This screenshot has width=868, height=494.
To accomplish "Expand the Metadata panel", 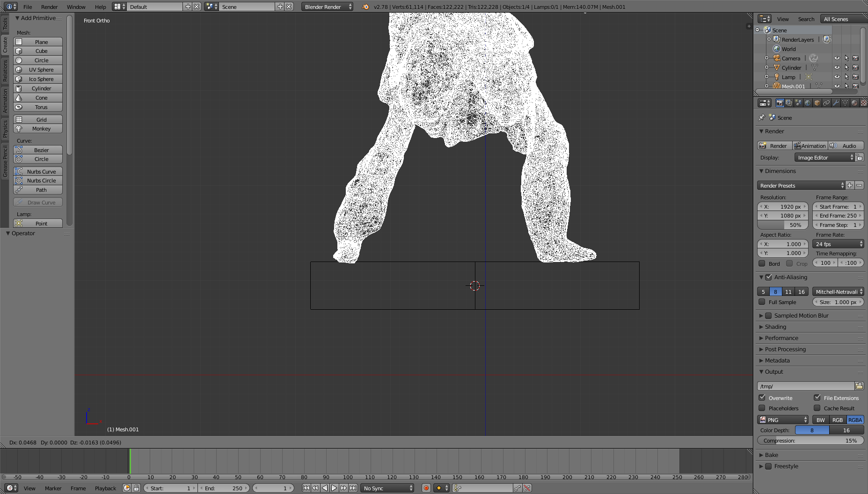I will tap(777, 360).
